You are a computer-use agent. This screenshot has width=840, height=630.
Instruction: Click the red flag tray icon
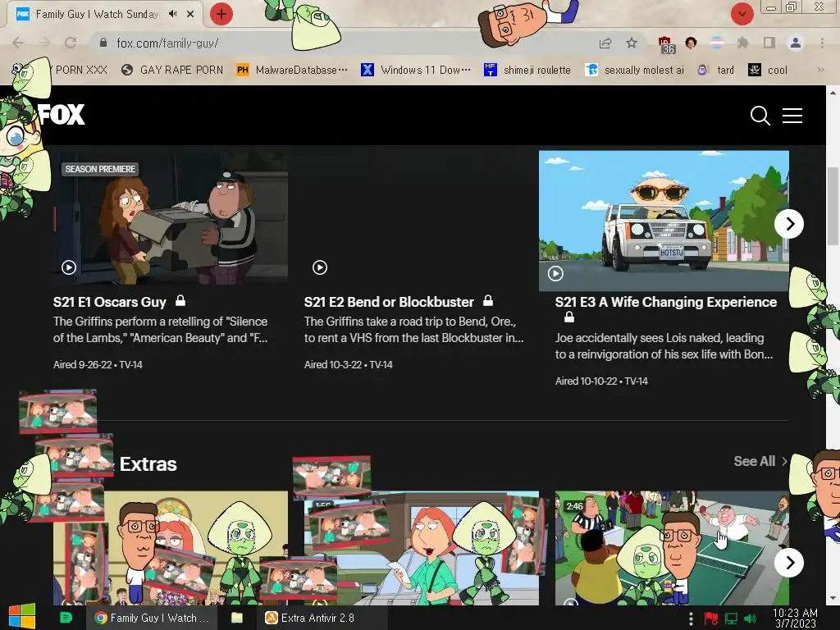pos(711,619)
